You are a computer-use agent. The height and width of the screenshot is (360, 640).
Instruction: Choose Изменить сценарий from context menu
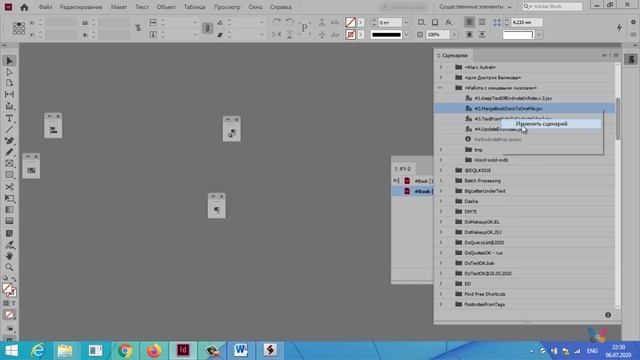[551, 124]
